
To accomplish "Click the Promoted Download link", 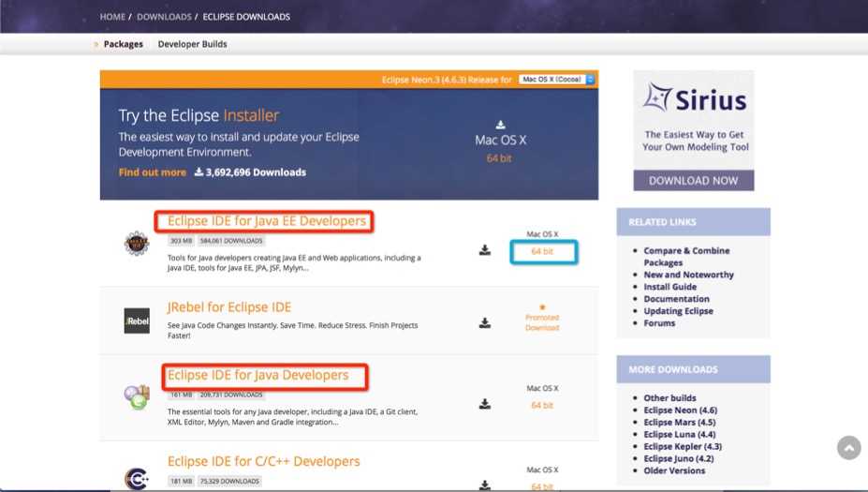I will click(x=542, y=322).
